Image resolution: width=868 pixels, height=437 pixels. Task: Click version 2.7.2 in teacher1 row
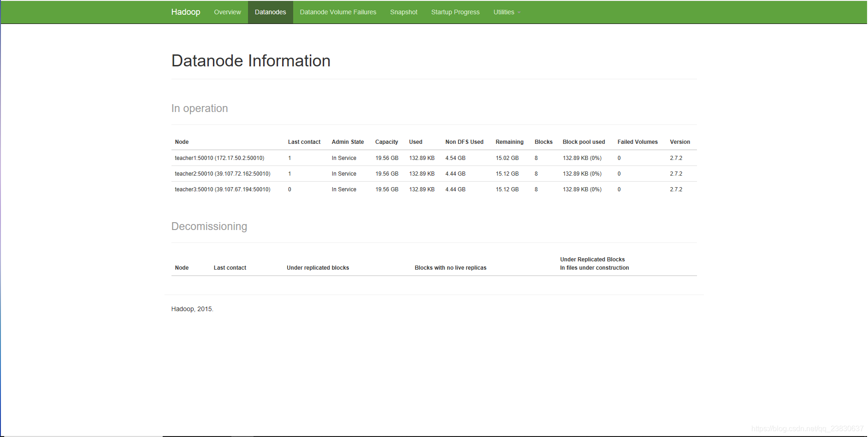click(676, 158)
